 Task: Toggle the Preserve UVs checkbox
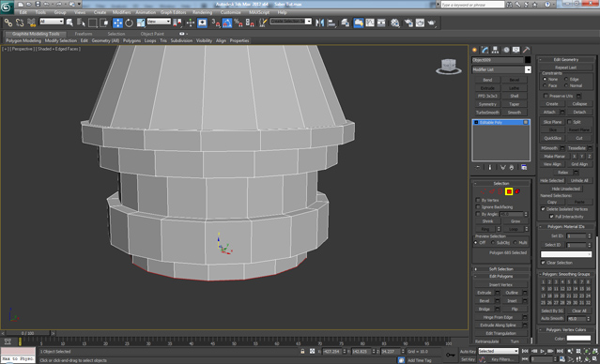(546, 96)
